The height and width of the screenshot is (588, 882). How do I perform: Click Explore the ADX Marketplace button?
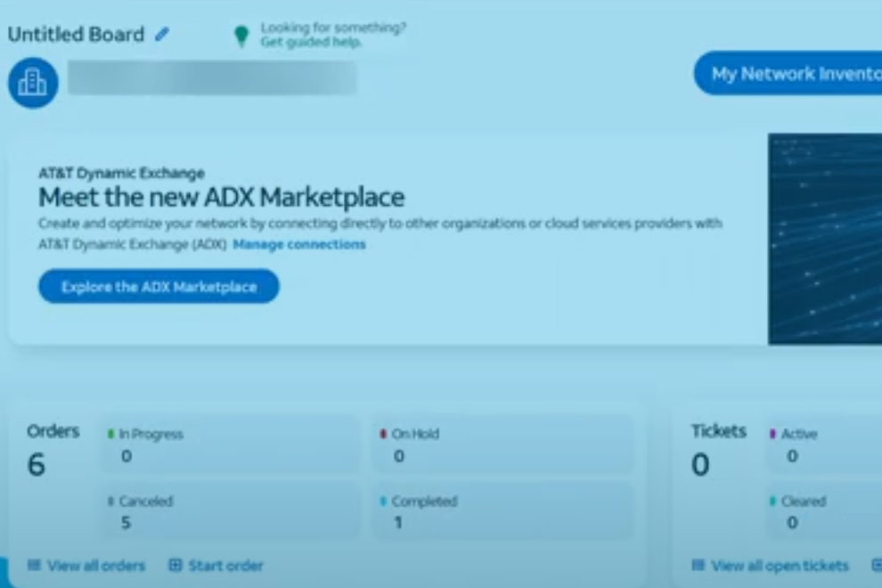point(159,286)
